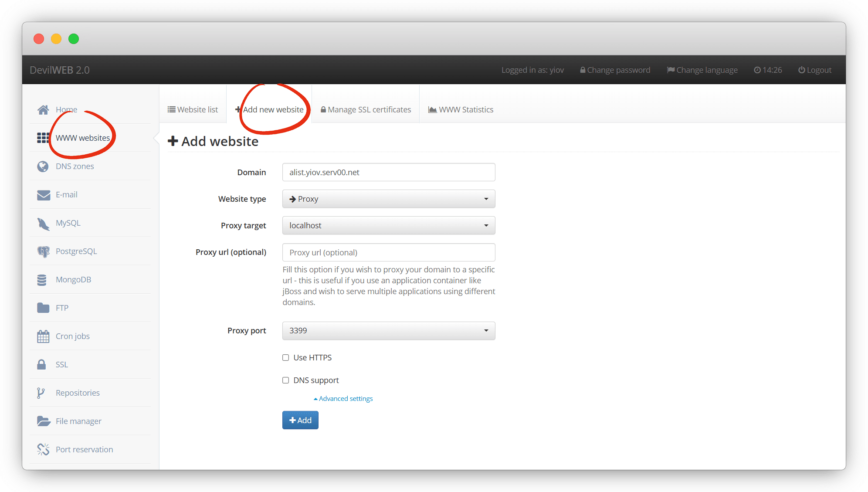
Task: Click the Repositories branch icon
Action: click(41, 393)
